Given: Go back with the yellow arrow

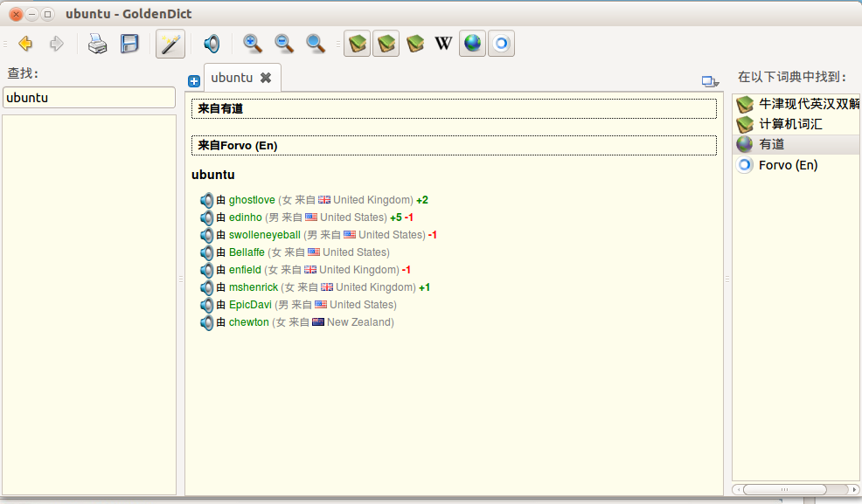Looking at the screenshot, I should coord(25,44).
